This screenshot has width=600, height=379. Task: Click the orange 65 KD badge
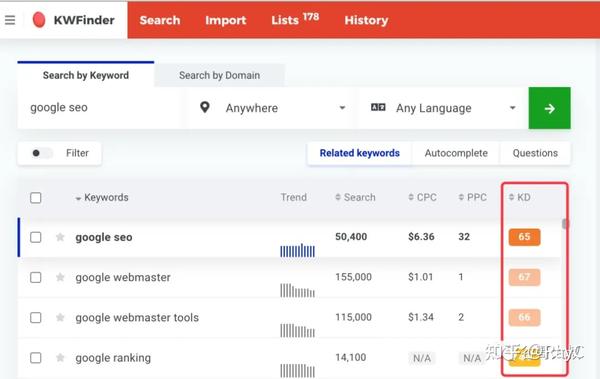click(524, 237)
